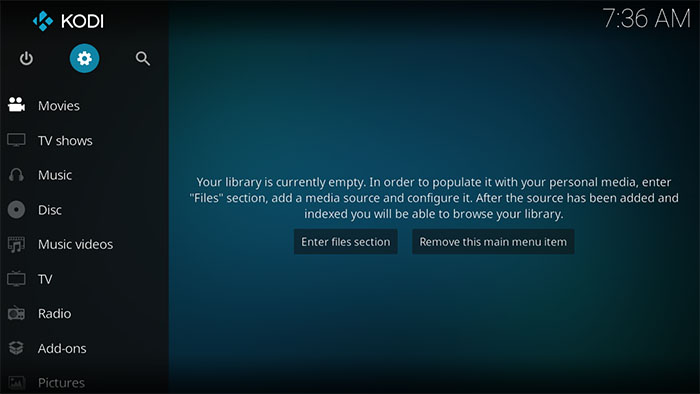The width and height of the screenshot is (700, 394).
Task: Click the Movies camera icon
Action: tap(17, 105)
